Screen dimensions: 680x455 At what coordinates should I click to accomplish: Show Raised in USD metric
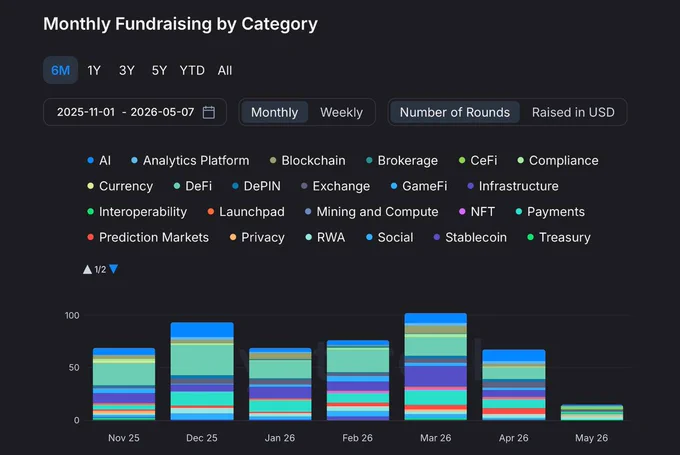pyautogui.click(x=573, y=112)
